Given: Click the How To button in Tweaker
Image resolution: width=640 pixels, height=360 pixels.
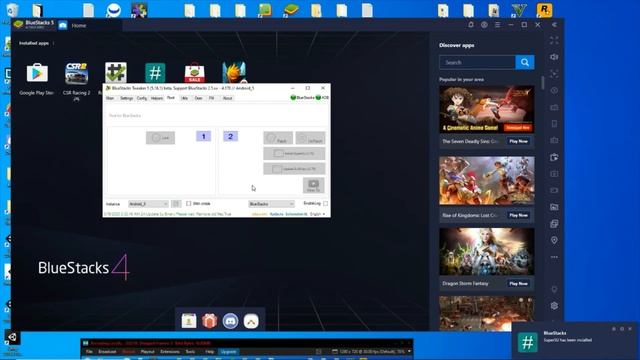Looking at the screenshot, I should click(313, 185).
